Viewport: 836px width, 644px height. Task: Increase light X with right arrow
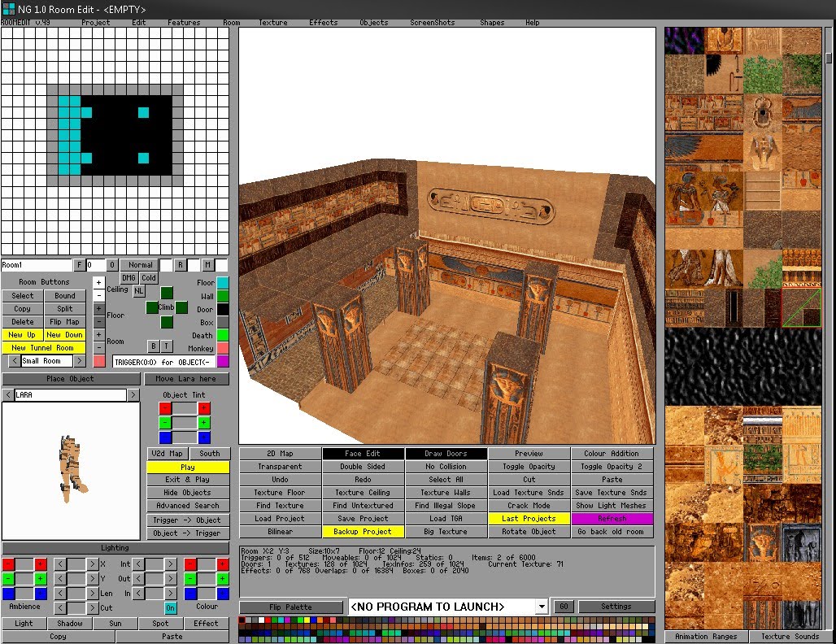92,564
